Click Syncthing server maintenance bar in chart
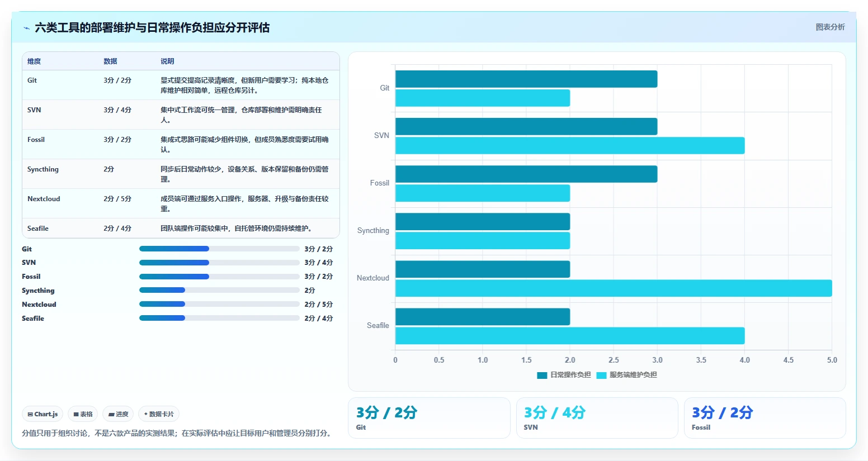This screenshot has width=868, height=461. click(483, 241)
